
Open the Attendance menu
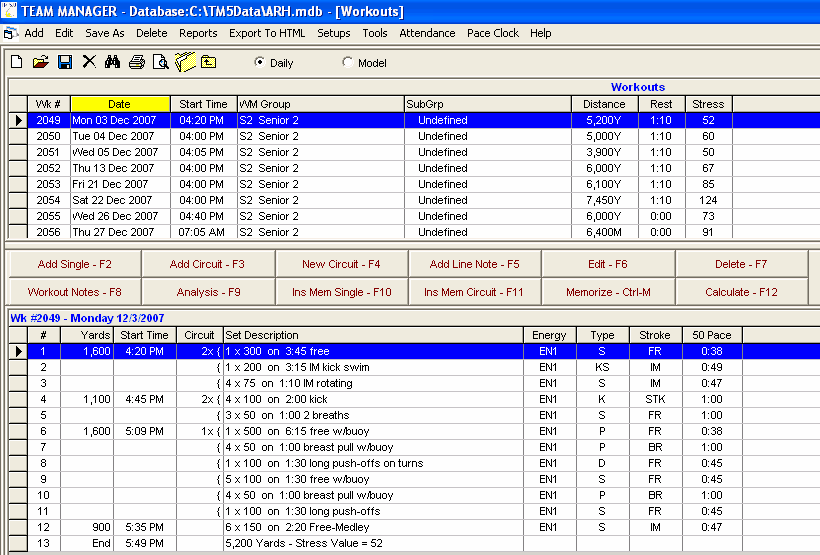point(427,33)
